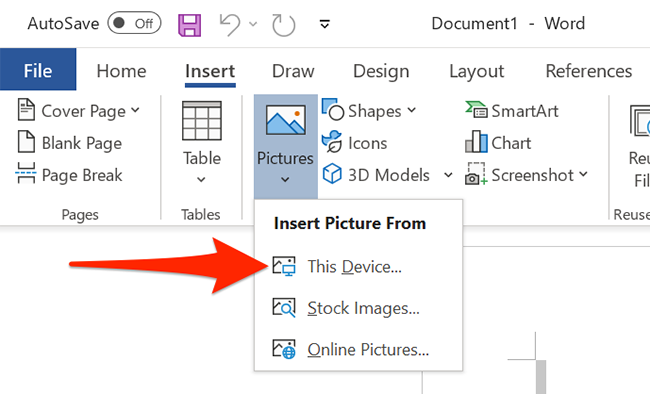Viewport: 650px width, 394px height.
Task: Select the Insert tab
Action: point(210,71)
